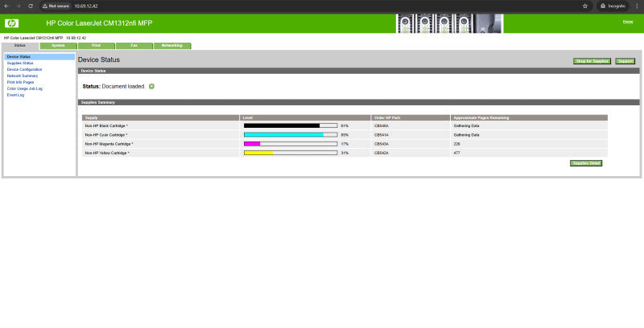Click the Support button
644x328 pixels.
625,61
